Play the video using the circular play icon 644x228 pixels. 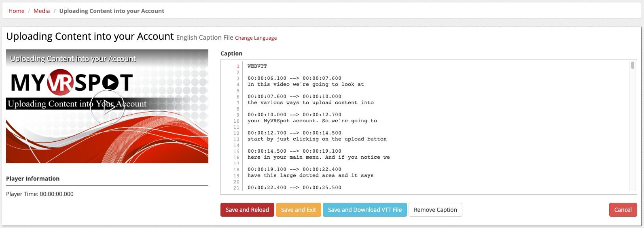point(107,107)
